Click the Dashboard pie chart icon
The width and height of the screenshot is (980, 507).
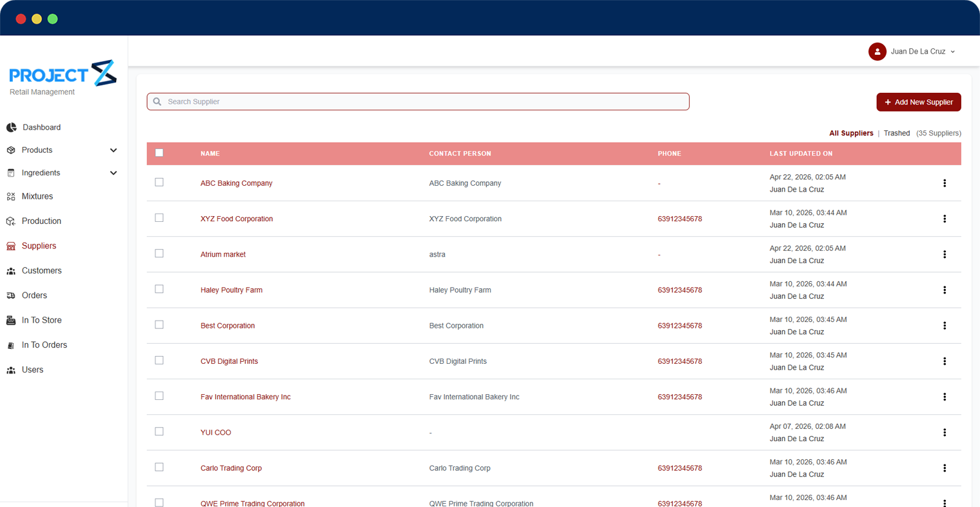click(11, 128)
